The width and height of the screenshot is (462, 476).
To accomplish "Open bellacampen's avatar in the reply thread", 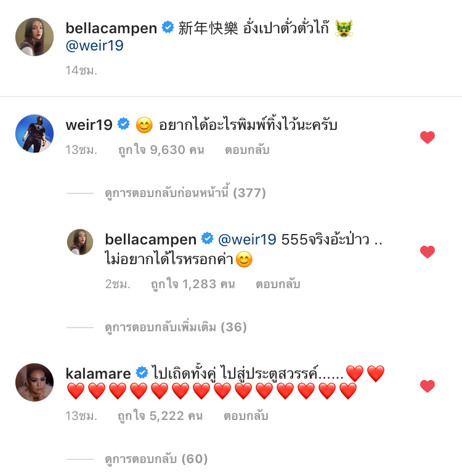I will (80, 242).
